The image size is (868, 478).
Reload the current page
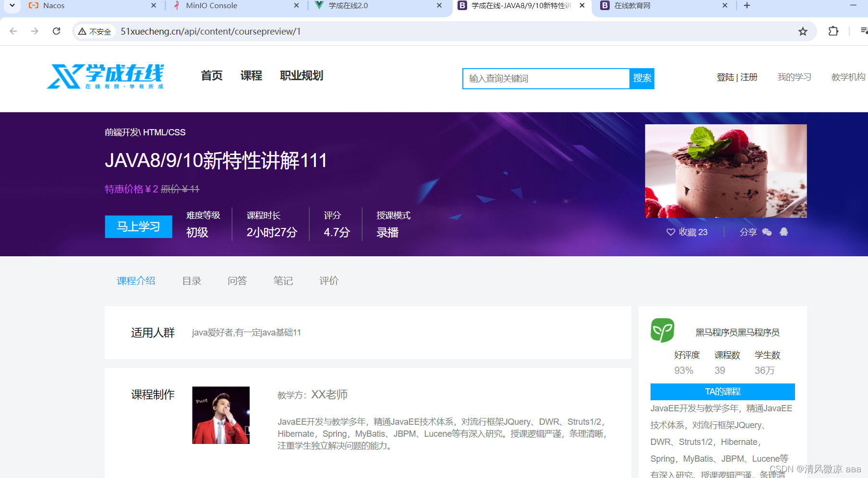point(57,31)
